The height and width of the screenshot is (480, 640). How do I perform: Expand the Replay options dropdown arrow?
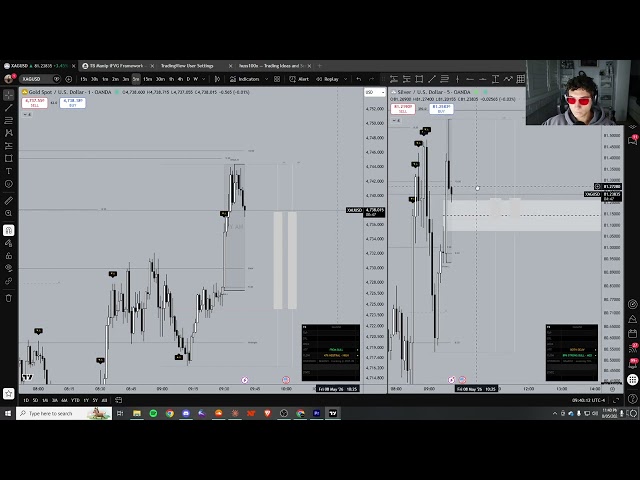point(345,79)
